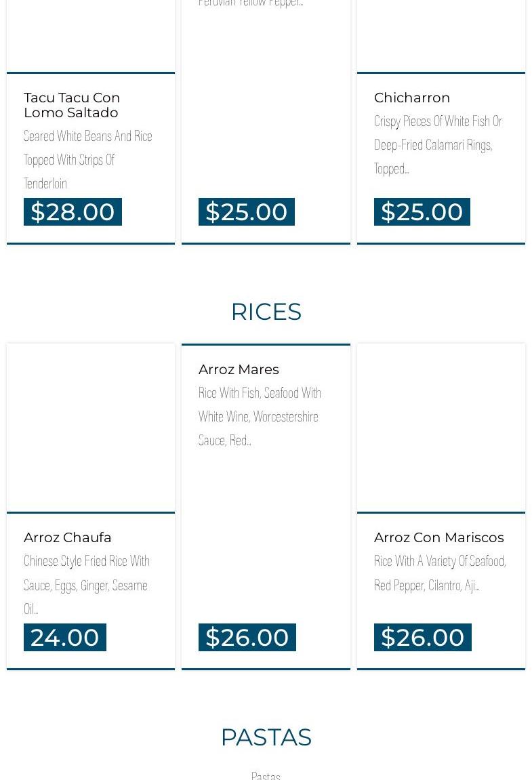Image resolution: width=532 pixels, height=780 pixels.
Task: Click the $28.00 price tag
Action: pos(73,211)
